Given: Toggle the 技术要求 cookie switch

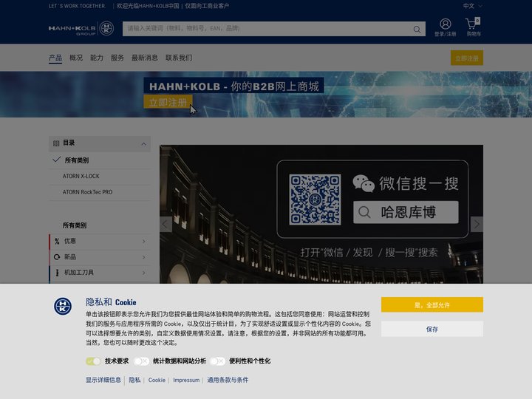Looking at the screenshot, I should (x=93, y=361).
